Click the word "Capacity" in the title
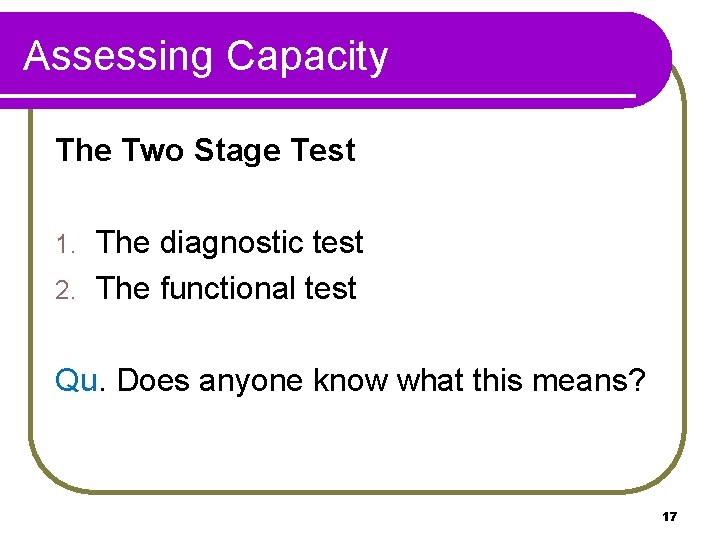 pos(306,56)
